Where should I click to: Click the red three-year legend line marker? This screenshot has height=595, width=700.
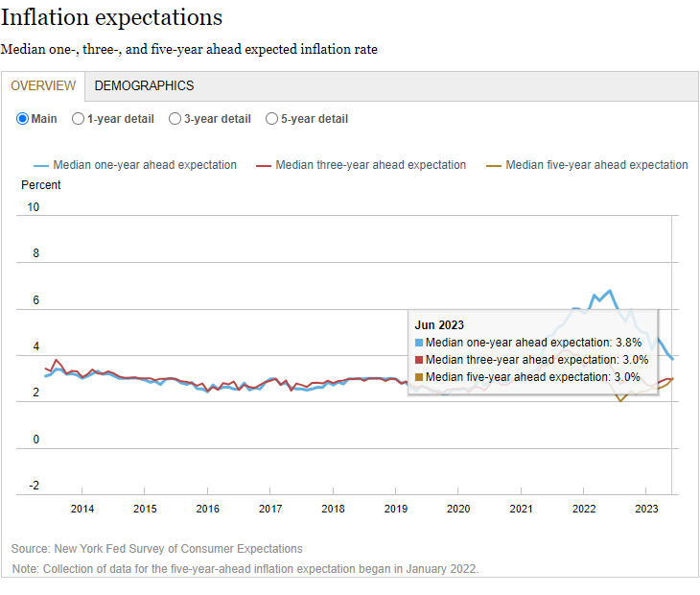point(264,165)
